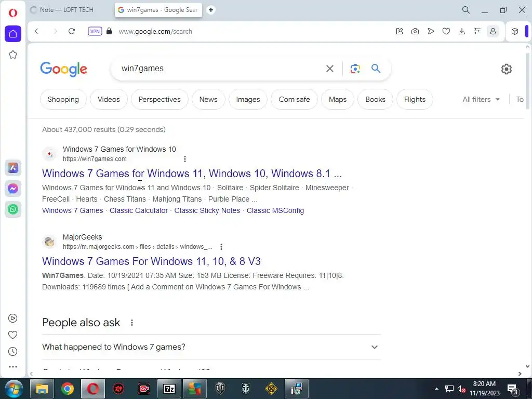532x399 pixels.
Task: Open bookmarks star in Opera sidebar
Action: [13, 55]
